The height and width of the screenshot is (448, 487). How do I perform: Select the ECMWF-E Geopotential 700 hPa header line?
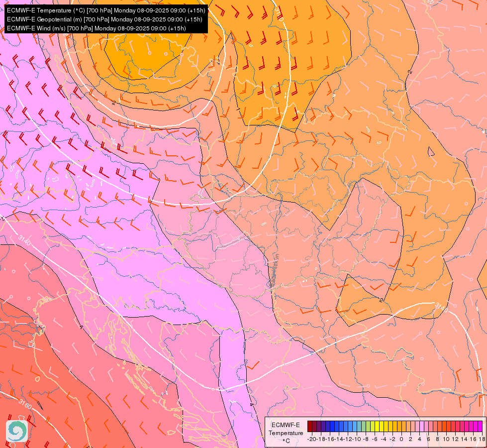[104, 19]
